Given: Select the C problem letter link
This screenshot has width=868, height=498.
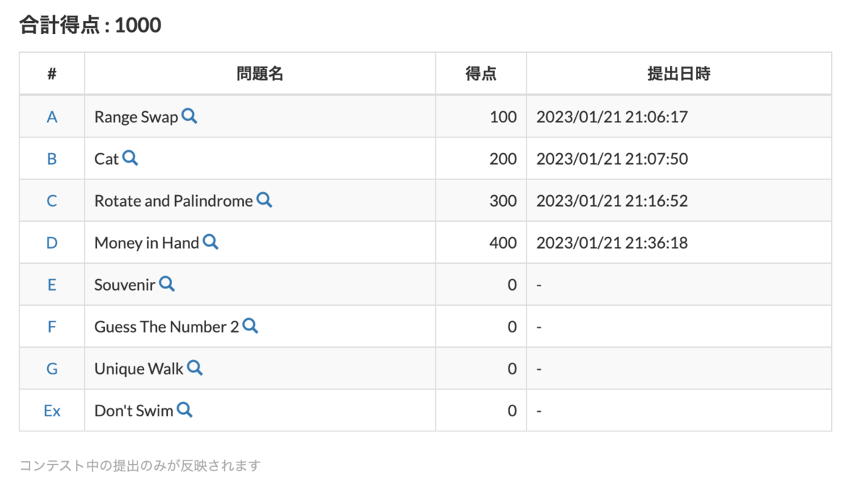Looking at the screenshot, I should coord(51,200).
